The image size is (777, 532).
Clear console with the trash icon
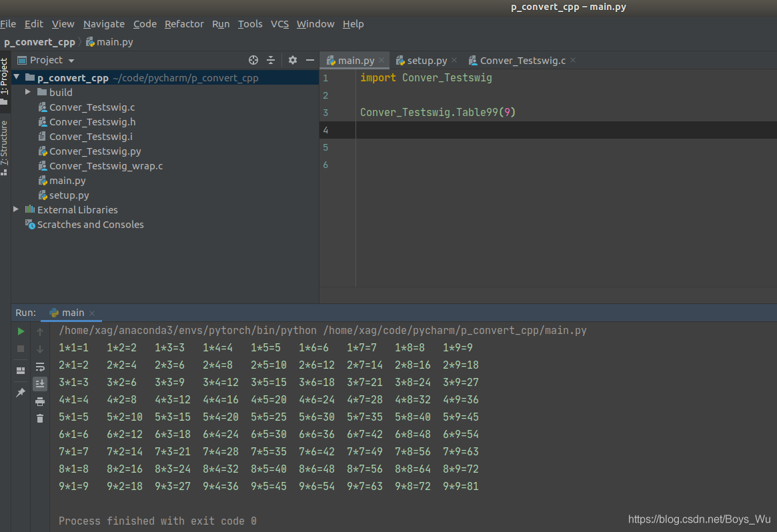click(x=40, y=418)
